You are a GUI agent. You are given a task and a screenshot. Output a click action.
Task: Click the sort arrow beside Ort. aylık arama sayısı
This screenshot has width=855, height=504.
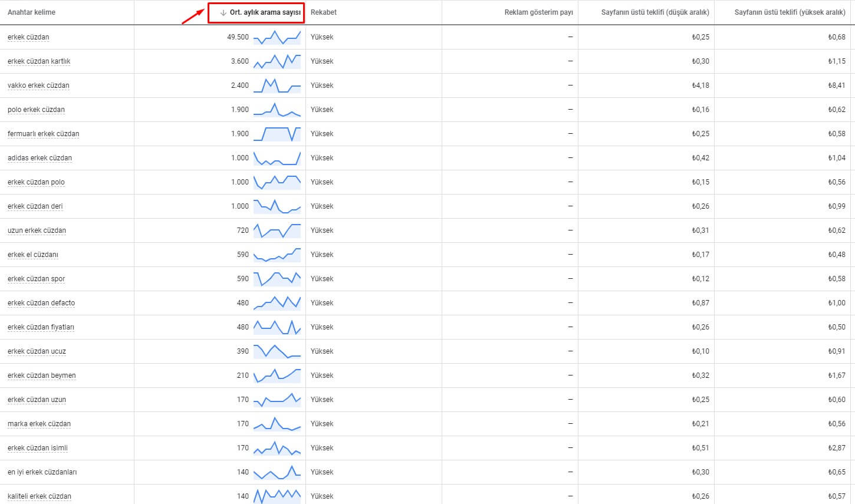click(223, 12)
